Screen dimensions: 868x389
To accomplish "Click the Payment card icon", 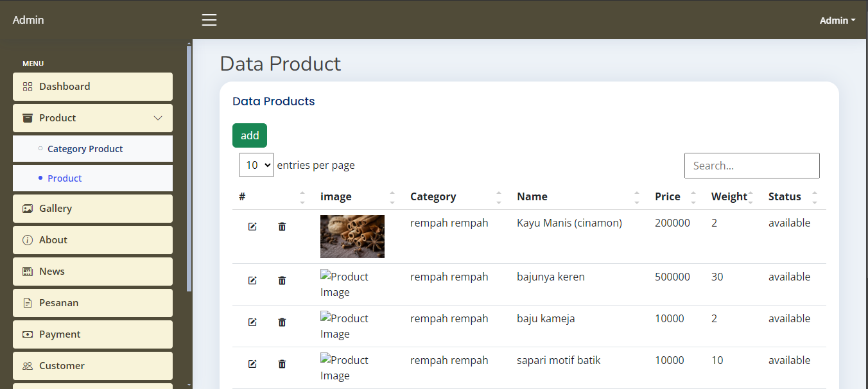I will point(28,334).
